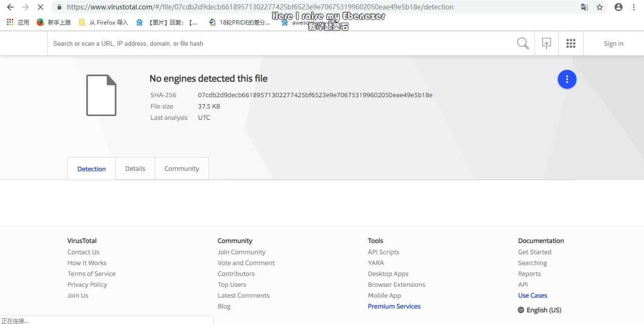Click the upload file icon

(546, 43)
